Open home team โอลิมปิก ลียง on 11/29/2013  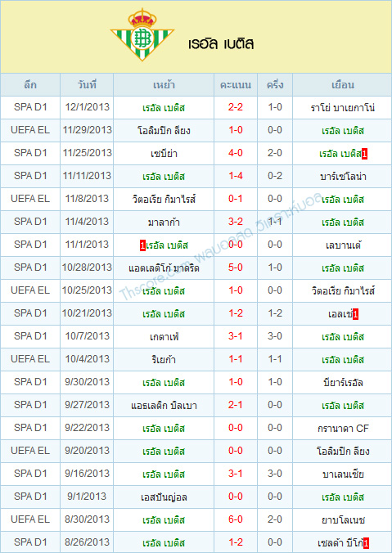[x=164, y=131]
